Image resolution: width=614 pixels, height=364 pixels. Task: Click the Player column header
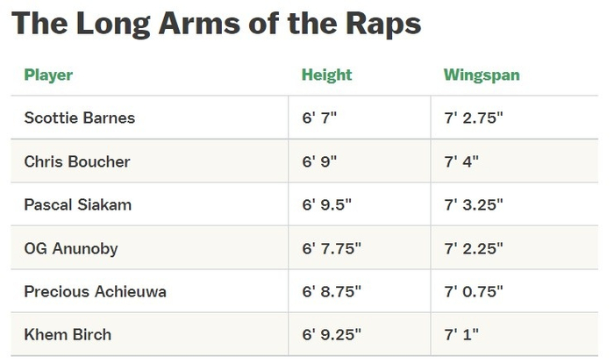(x=48, y=75)
